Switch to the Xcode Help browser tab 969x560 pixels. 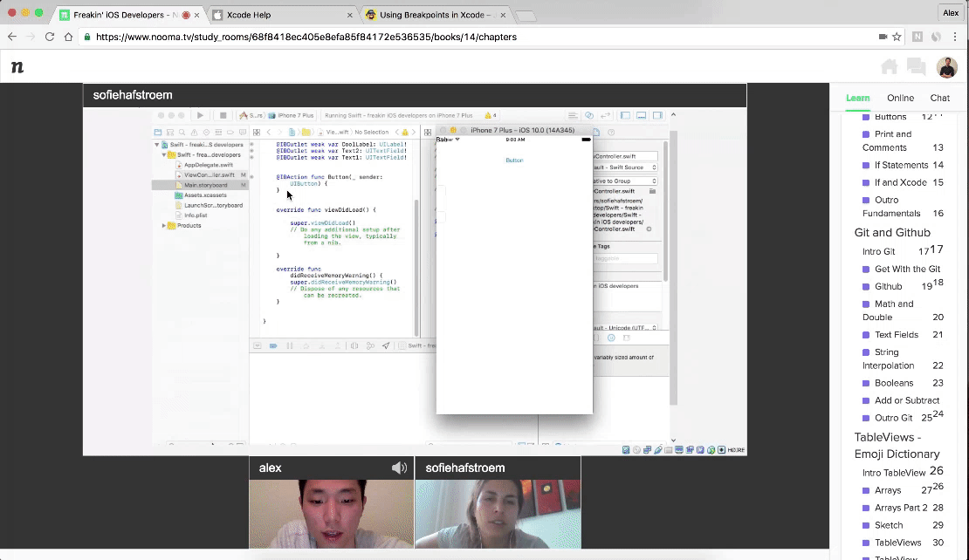(282, 15)
